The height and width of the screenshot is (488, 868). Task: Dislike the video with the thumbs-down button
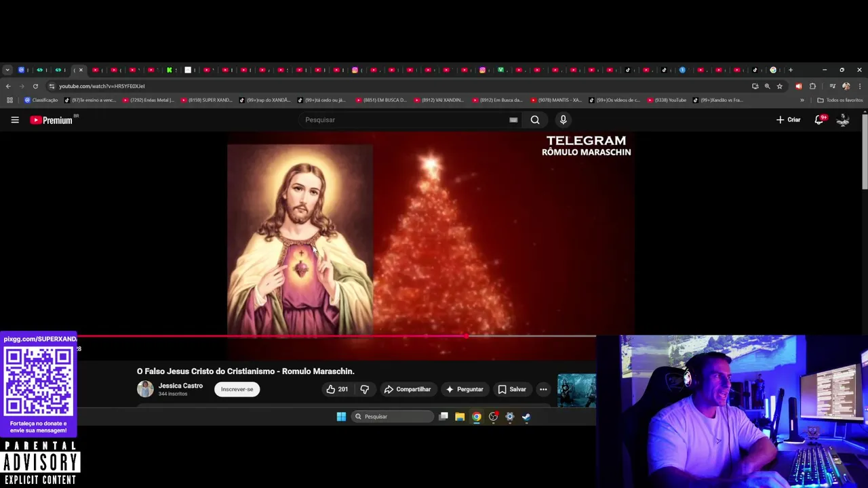coord(365,389)
